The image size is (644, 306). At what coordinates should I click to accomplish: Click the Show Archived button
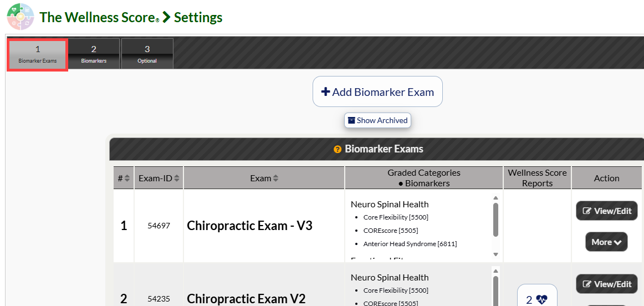(x=377, y=120)
